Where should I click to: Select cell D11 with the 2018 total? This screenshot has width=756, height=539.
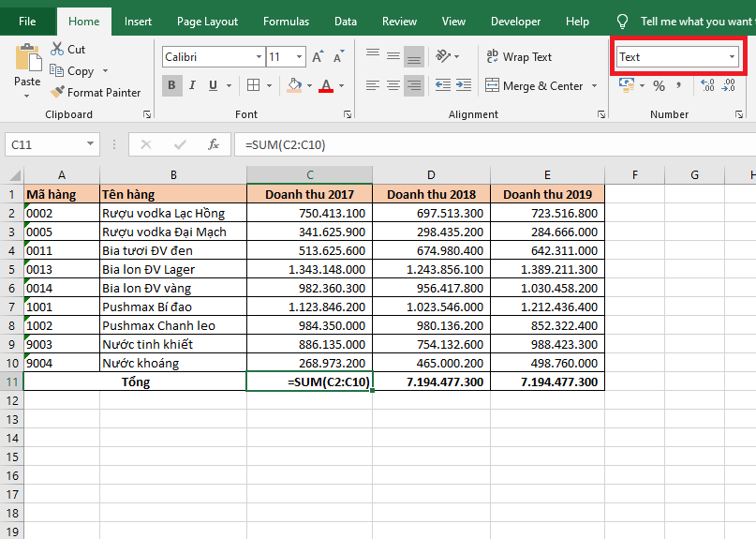(x=430, y=382)
